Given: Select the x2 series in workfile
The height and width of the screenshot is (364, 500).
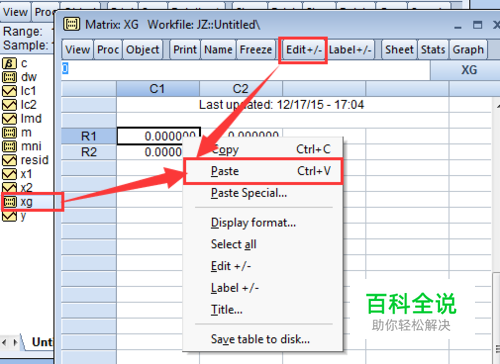Looking at the screenshot, I should pyautogui.click(x=27, y=188).
